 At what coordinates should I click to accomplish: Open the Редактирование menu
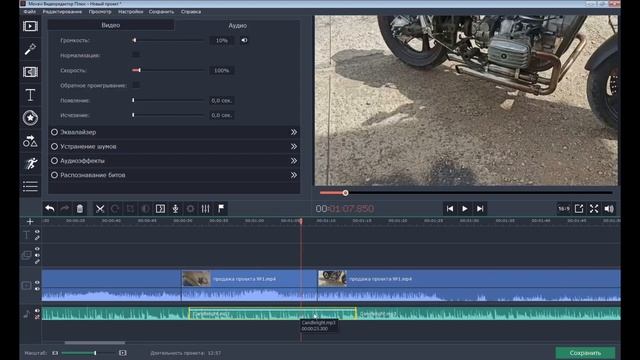click(62, 12)
